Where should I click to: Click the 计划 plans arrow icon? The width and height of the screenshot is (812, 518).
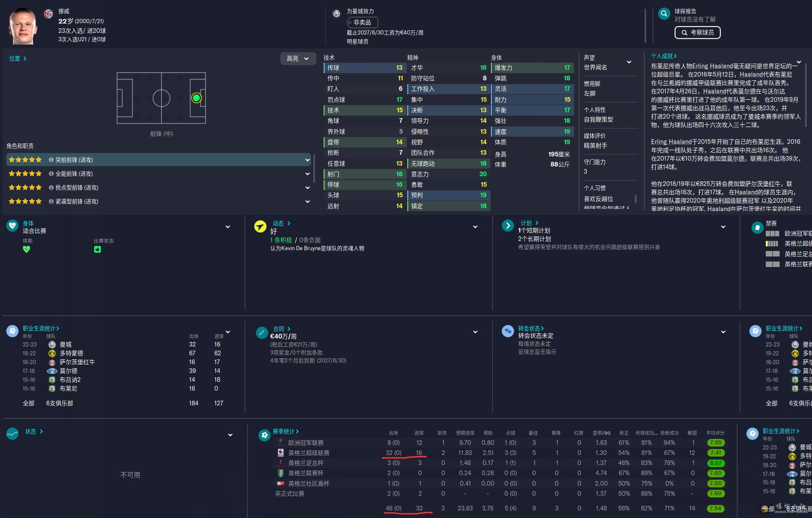tap(508, 225)
